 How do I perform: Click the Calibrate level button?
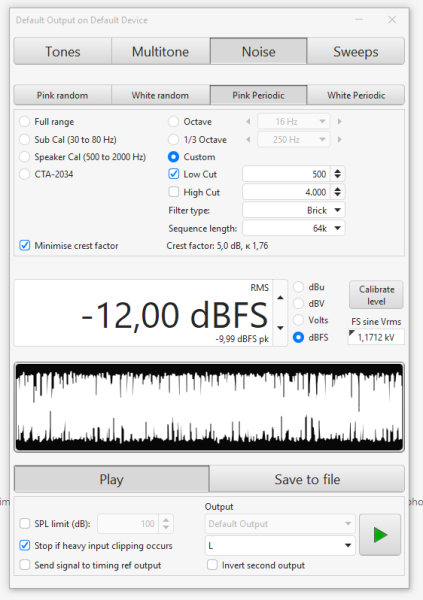(376, 295)
